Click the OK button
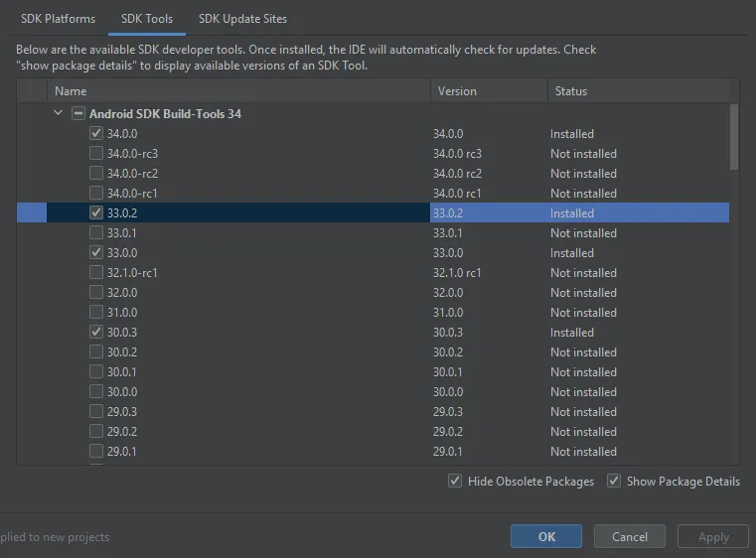Screen dimensions: 756x558 click(x=546, y=536)
